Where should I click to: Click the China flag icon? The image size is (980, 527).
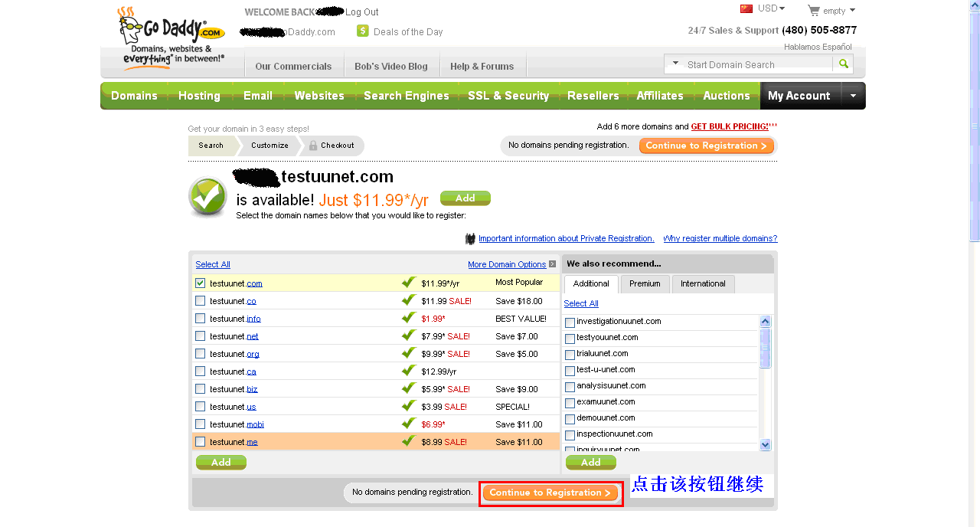coord(746,9)
